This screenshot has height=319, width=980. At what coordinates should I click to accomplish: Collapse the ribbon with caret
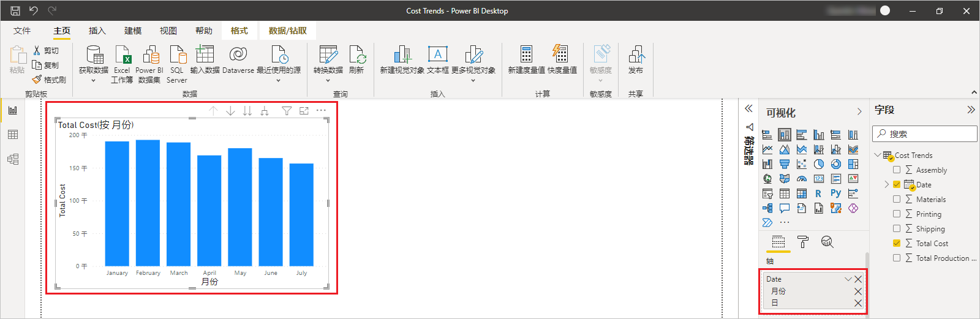click(x=974, y=92)
